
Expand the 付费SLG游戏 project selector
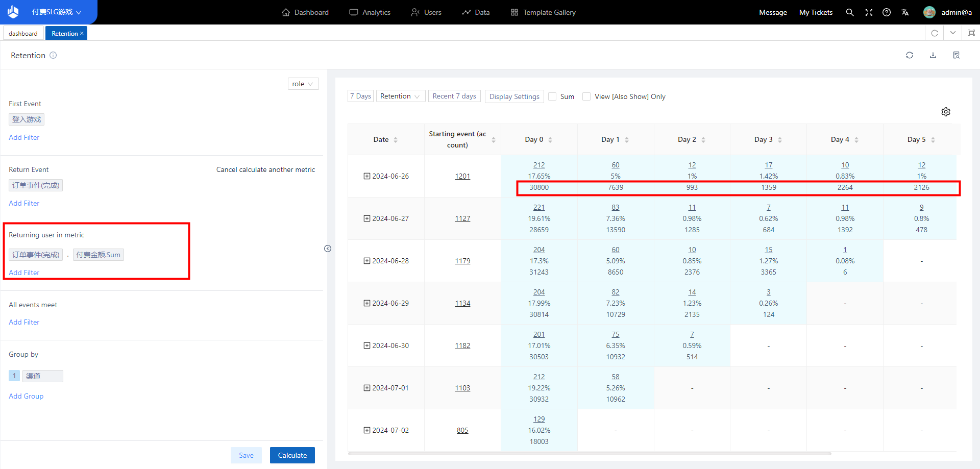pyautogui.click(x=56, y=12)
